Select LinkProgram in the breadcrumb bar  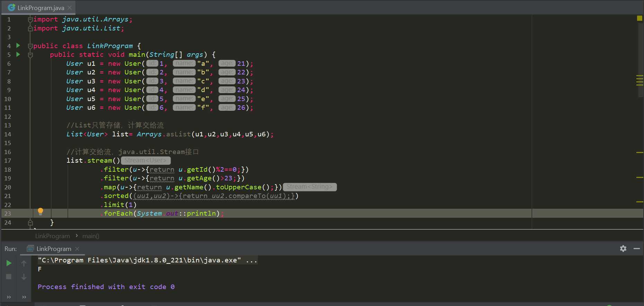click(x=53, y=236)
